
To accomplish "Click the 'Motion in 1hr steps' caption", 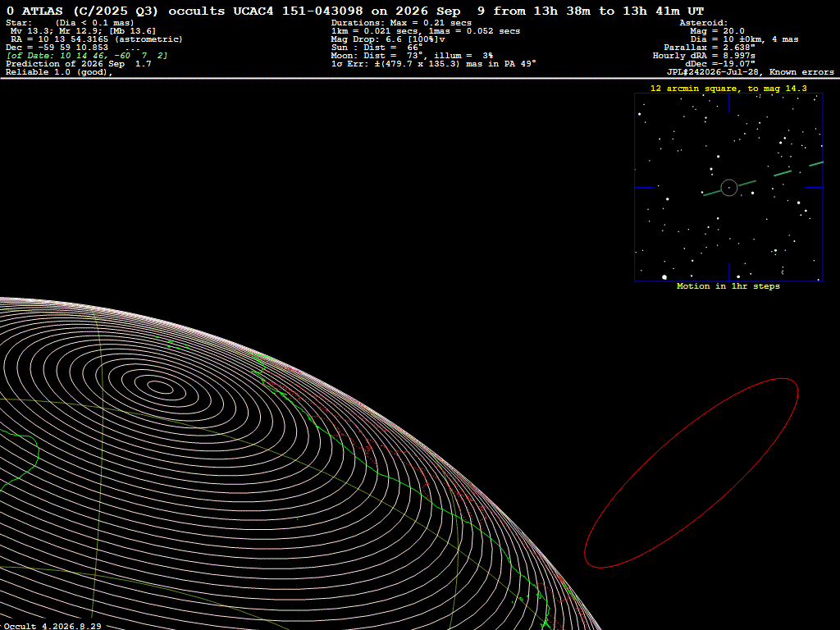I will coord(728,286).
